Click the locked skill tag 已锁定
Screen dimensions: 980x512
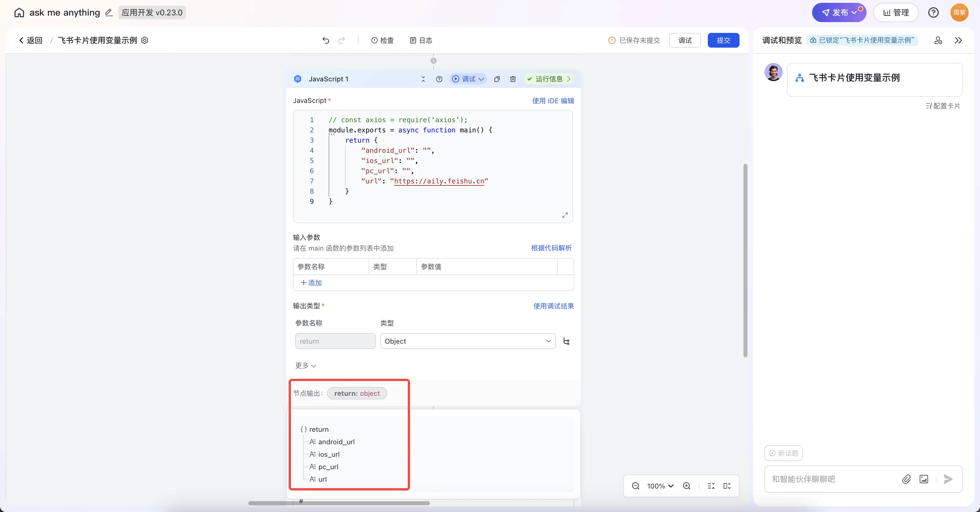[862, 40]
